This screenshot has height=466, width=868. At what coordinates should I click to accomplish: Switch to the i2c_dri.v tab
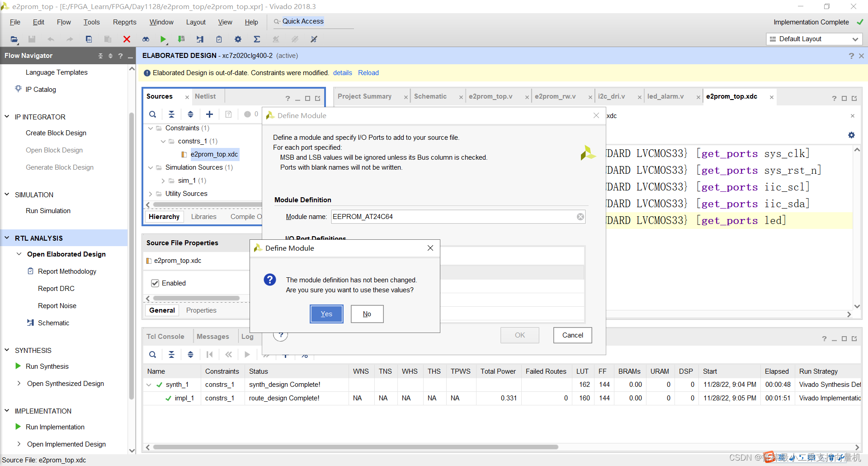click(611, 96)
